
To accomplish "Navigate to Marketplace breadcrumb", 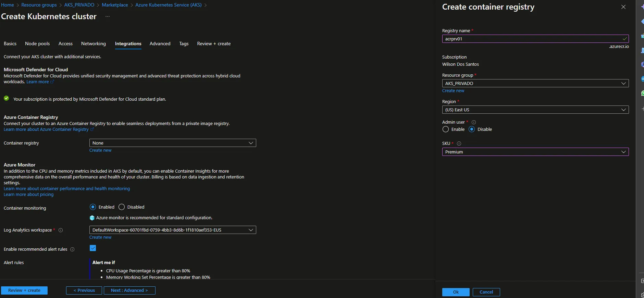I will pos(115,5).
